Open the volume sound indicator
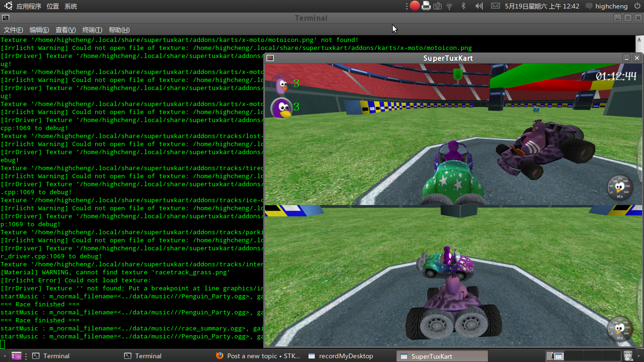This screenshot has height=362, width=644. (x=479, y=6)
